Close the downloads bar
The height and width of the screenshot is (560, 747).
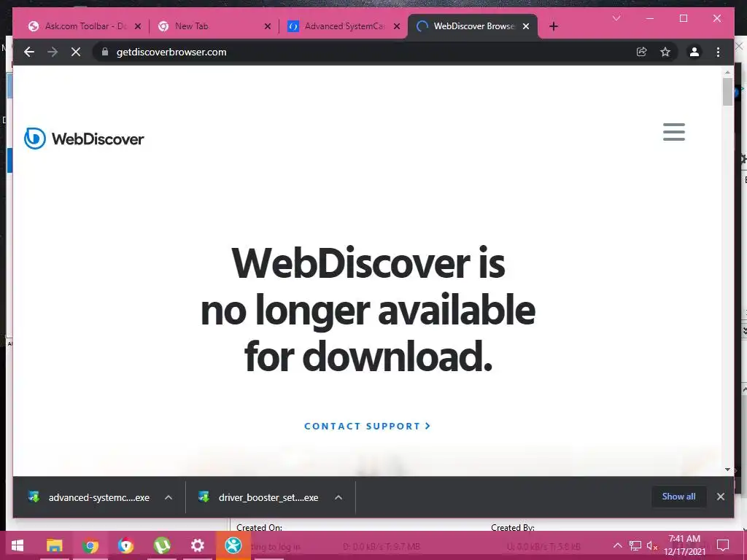click(x=720, y=496)
